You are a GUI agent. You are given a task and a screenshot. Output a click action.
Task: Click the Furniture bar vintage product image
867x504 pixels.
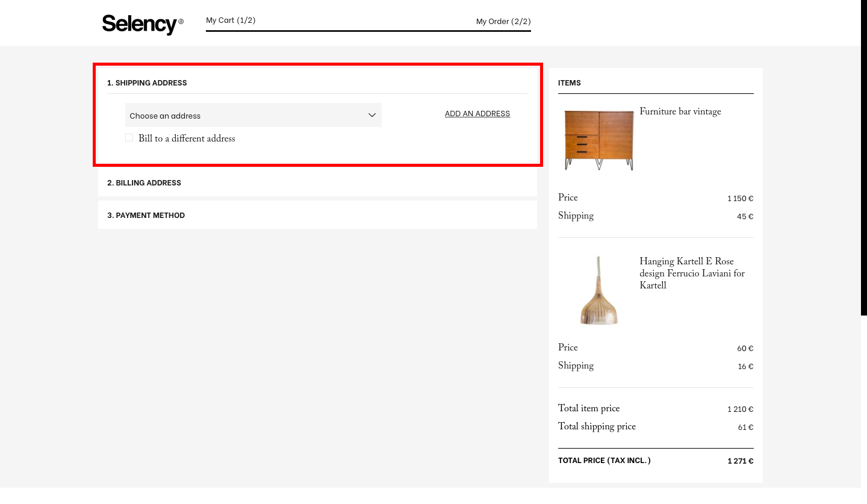(x=598, y=139)
